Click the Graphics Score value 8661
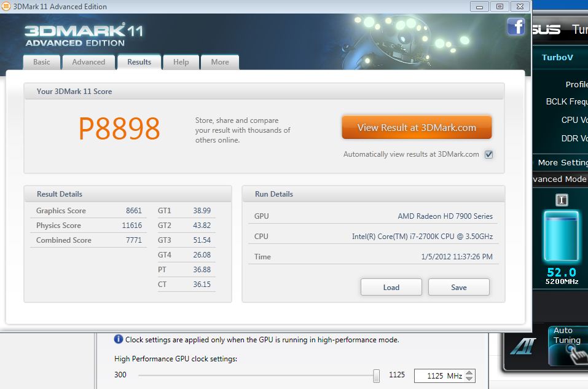 (134, 211)
